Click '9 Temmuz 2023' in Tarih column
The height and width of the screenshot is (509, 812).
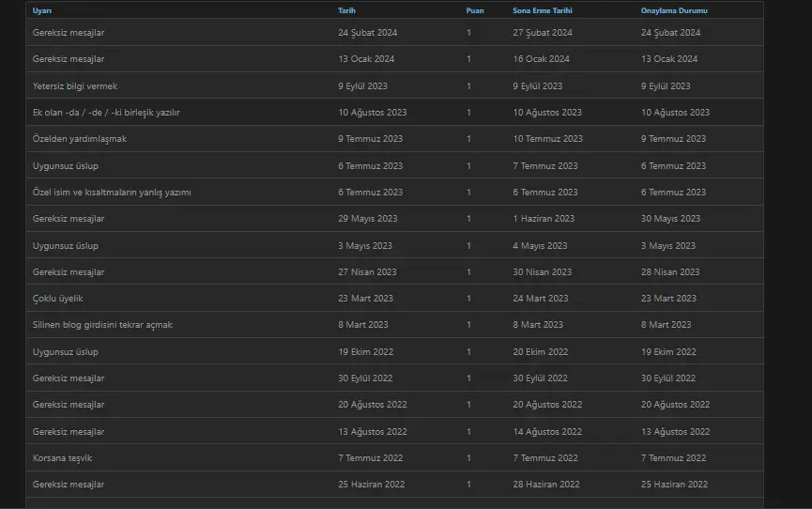(x=370, y=139)
